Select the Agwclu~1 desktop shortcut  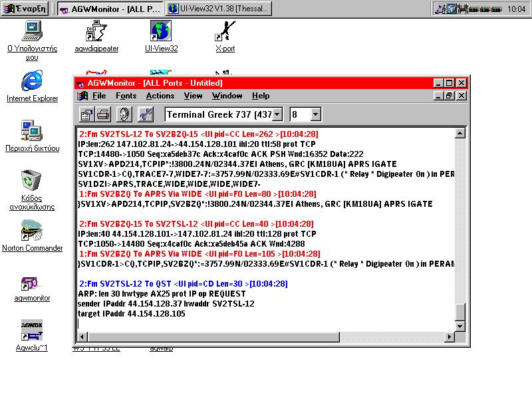(31, 336)
